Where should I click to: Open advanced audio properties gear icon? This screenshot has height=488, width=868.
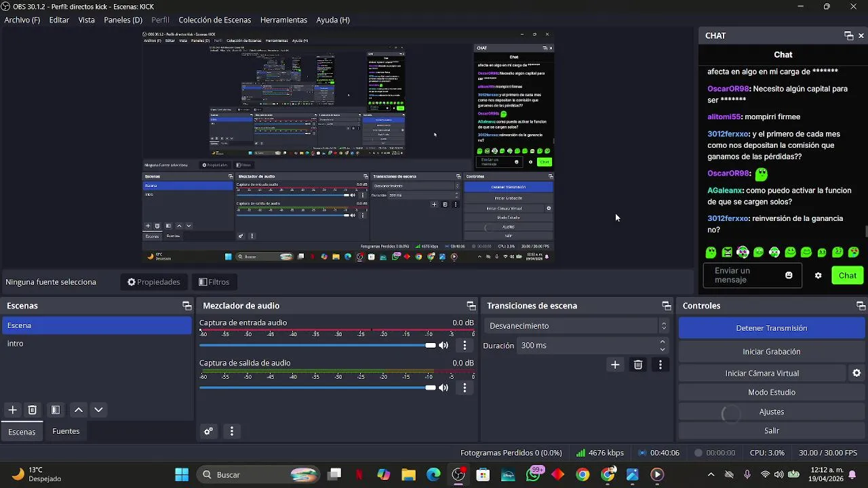208,431
